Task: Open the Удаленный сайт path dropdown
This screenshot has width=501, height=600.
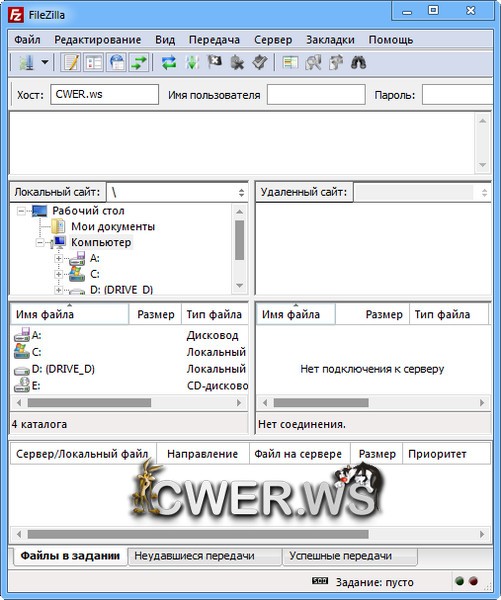Action: click(x=485, y=192)
